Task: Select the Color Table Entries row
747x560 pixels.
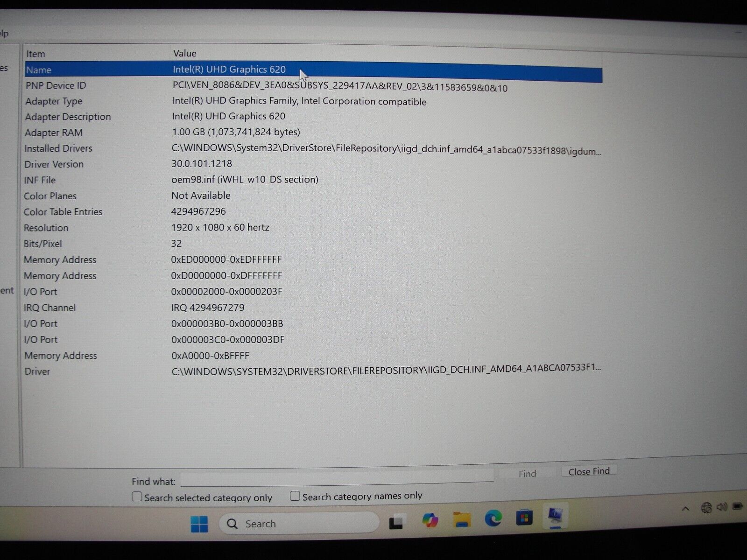Action: click(x=313, y=212)
